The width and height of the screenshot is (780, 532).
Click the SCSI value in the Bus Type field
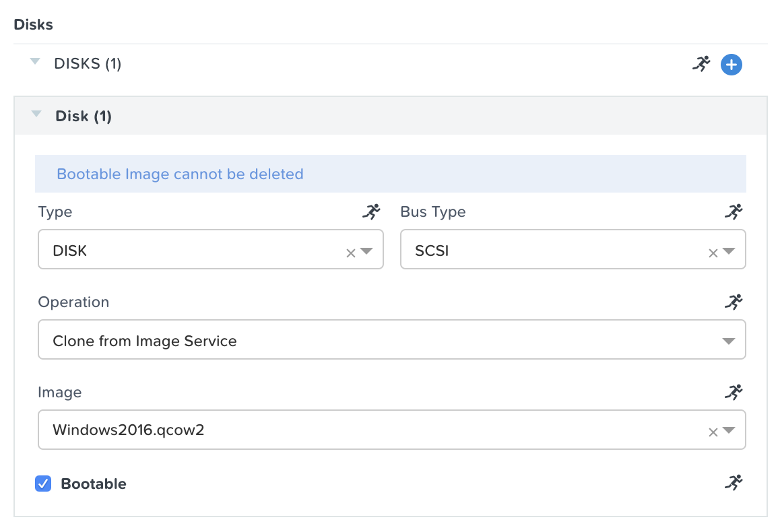[x=432, y=251]
